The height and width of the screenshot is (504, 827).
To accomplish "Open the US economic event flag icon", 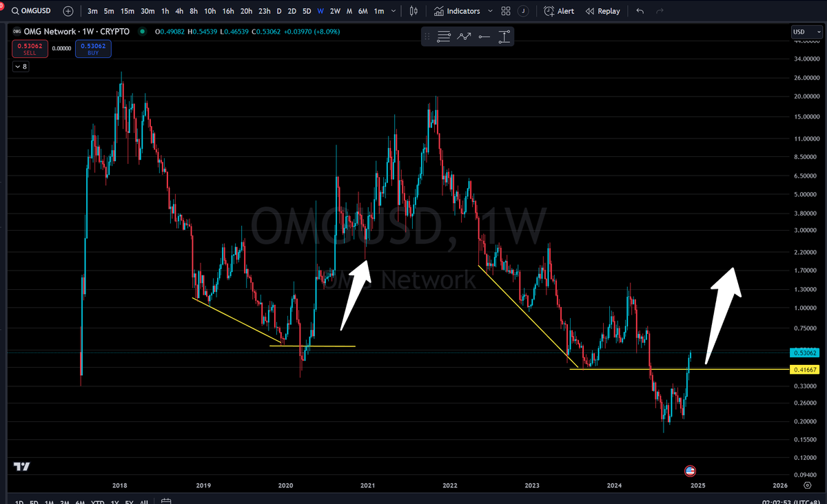I will (x=690, y=471).
